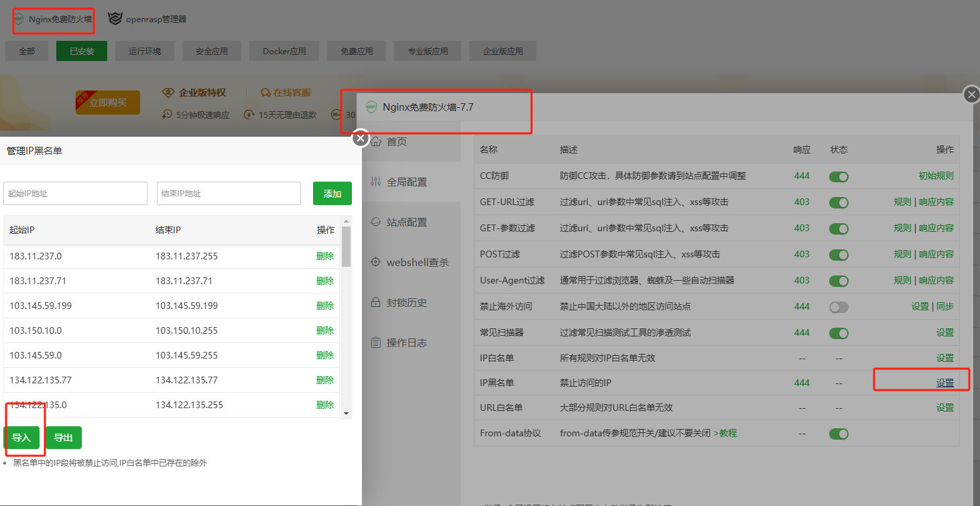Delete the 103.150.10.0 blacklist entry

(324, 330)
